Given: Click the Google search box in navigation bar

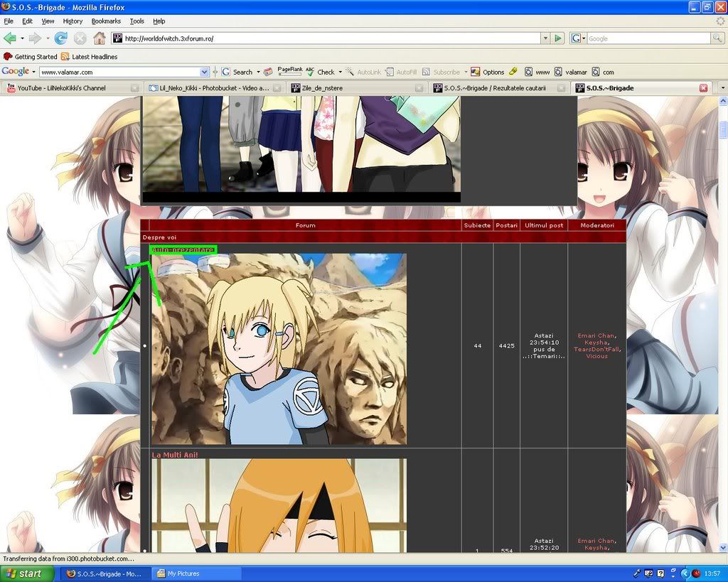Looking at the screenshot, I should 648,38.
